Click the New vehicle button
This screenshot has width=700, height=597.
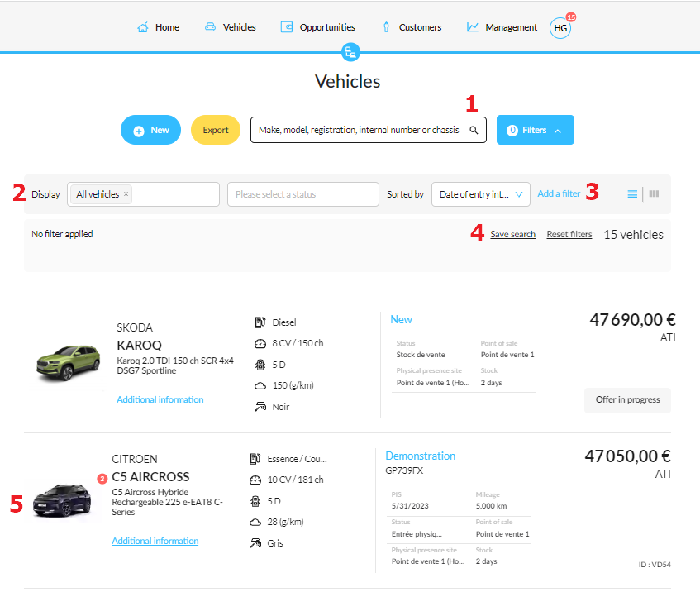(151, 130)
